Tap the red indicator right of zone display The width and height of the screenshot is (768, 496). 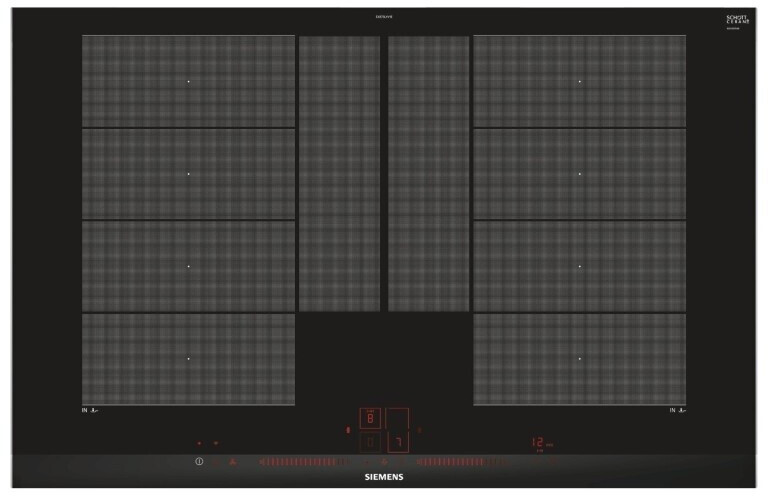(x=420, y=431)
